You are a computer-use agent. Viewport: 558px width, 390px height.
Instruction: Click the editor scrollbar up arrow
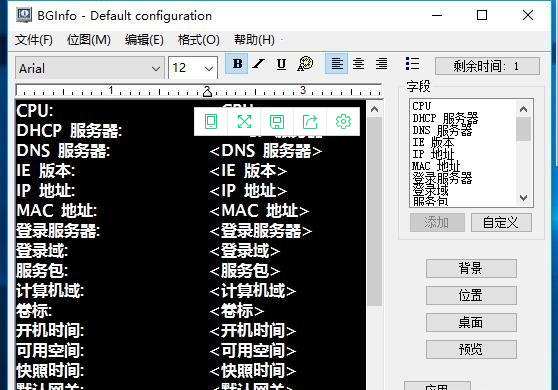point(374,109)
